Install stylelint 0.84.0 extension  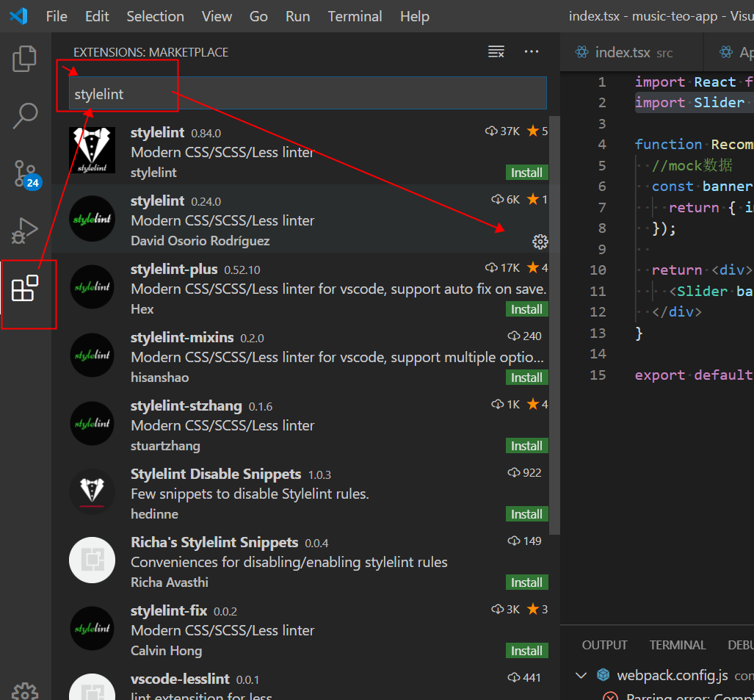click(526, 172)
